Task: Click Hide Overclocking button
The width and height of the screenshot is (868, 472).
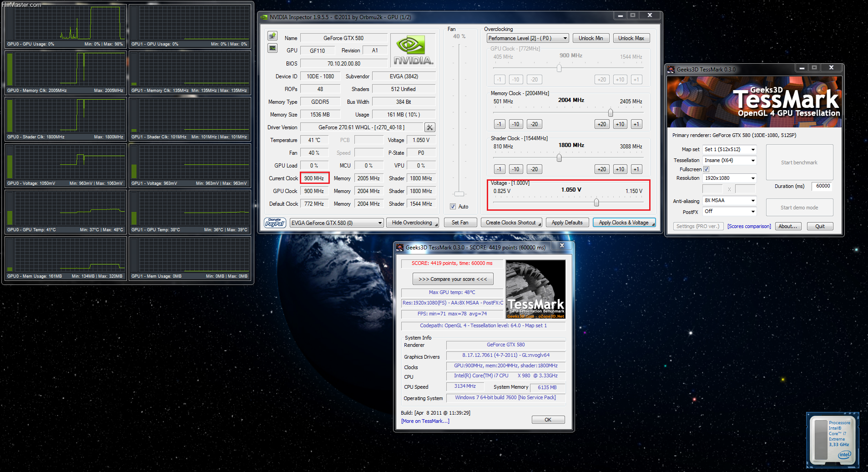Action: point(412,223)
